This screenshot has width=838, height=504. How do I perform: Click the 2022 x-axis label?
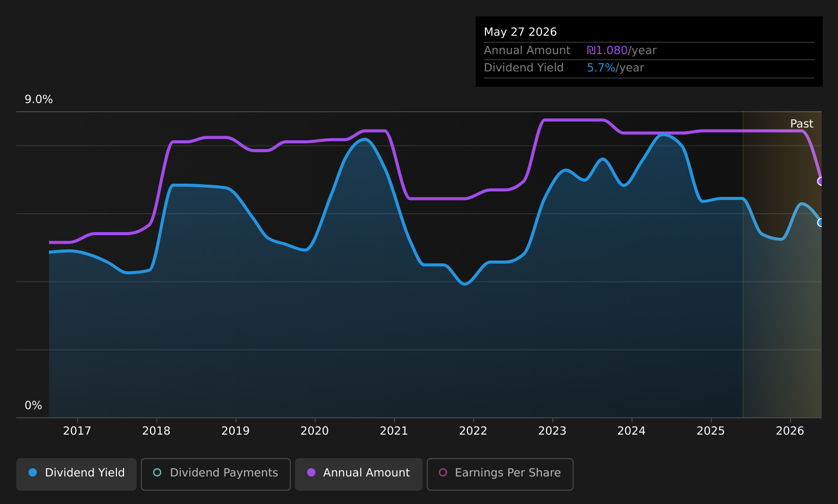coord(473,431)
